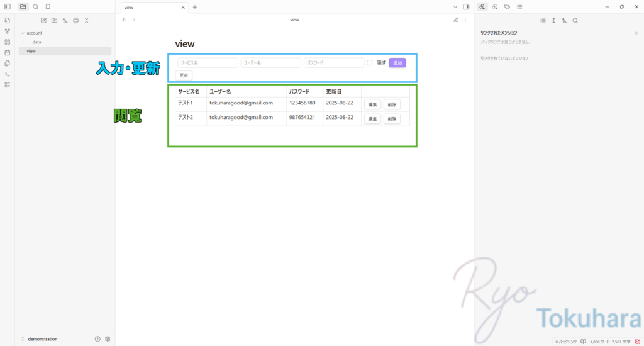Open the tab list dropdown chevron
This screenshot has width=644, height=346.
[x=455, y=7]
